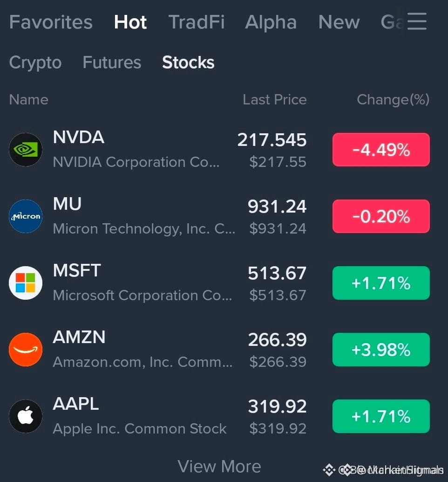Image resolution: width=448 pixels, height=482 pixels.
Task: Open the Alpha tab
Action: [x=271, y=22]
